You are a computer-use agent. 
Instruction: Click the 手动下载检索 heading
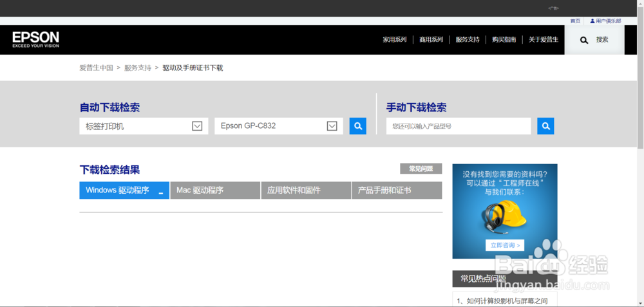[416, 107]
